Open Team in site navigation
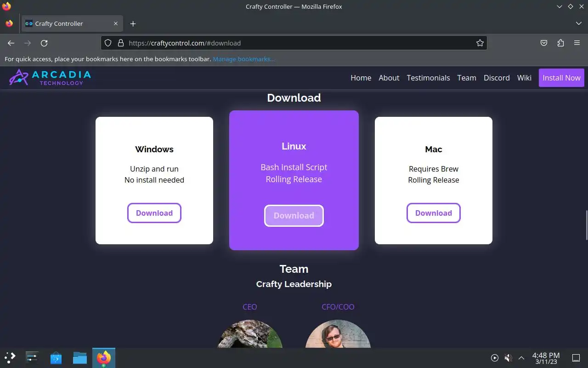This screenshot has width=588, height=368. tap(466, 78)
